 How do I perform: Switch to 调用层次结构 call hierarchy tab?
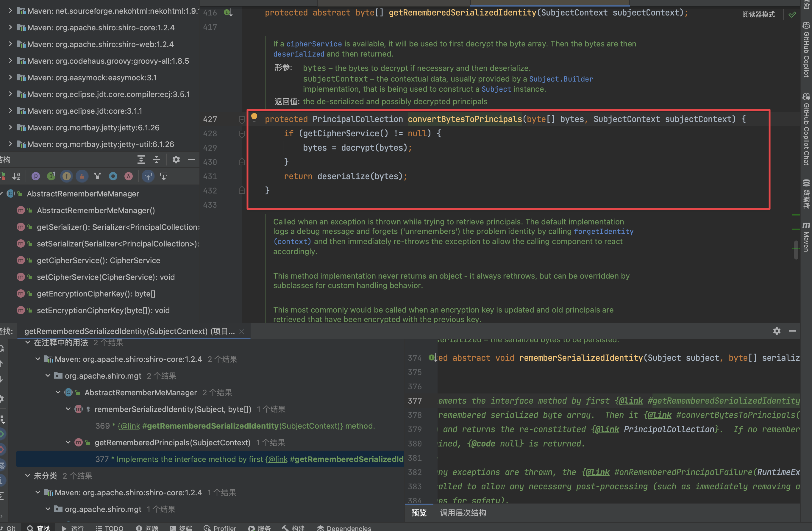(463, 513)
